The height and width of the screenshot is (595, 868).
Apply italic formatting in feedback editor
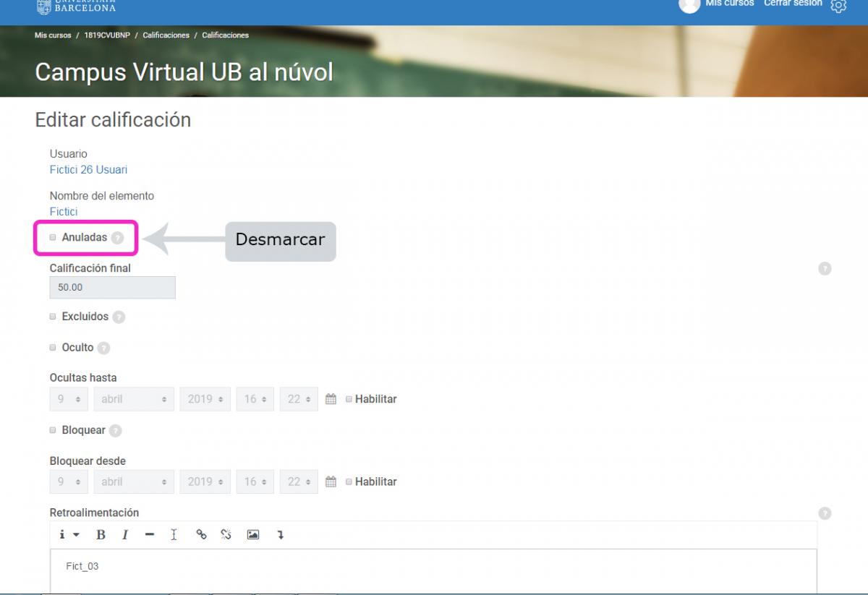pos(124,535)
